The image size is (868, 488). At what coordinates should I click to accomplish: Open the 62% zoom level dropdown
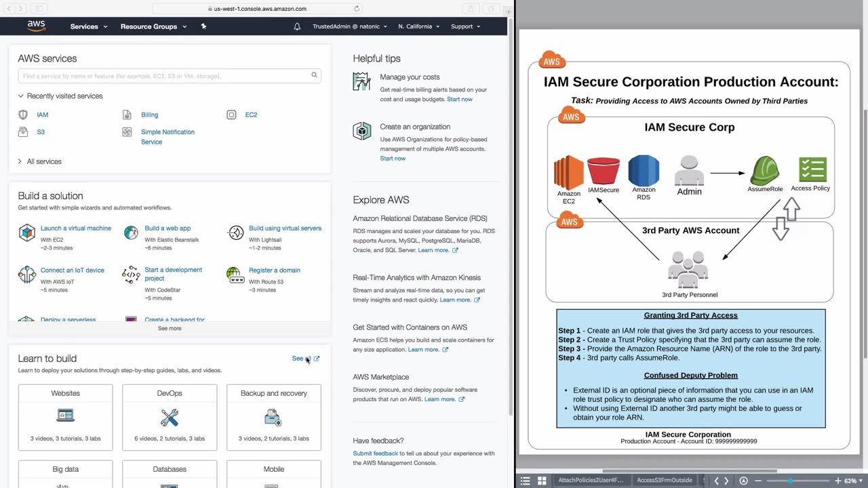click(x=853, y=481)
